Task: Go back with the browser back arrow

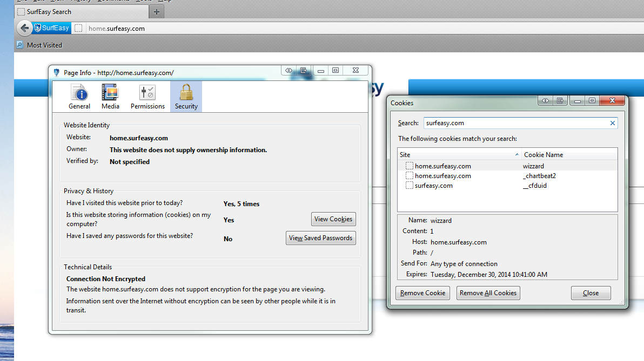Action: coord(25,28)
